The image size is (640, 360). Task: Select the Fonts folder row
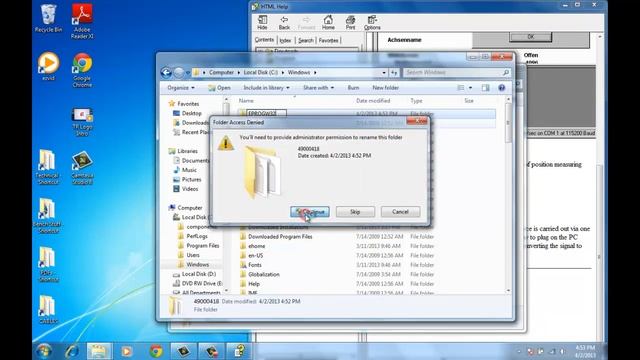pos(255,265)
